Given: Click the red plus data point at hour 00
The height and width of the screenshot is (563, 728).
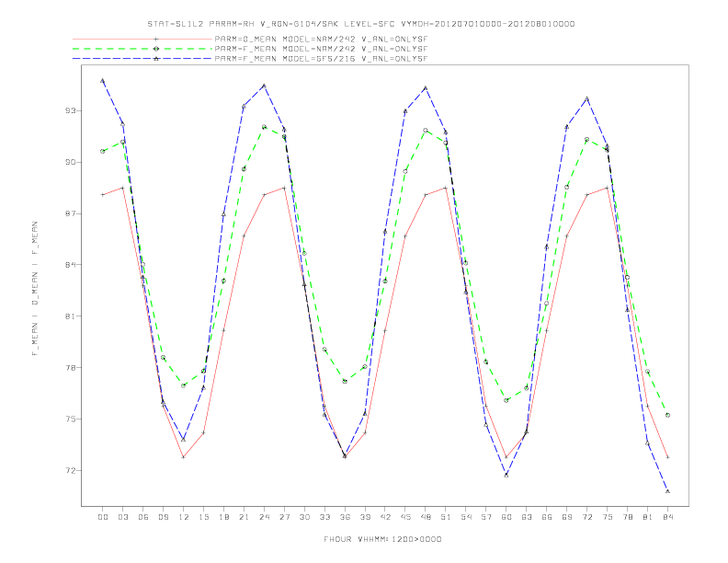Looking at the screenshot, I should click(103, 195).
